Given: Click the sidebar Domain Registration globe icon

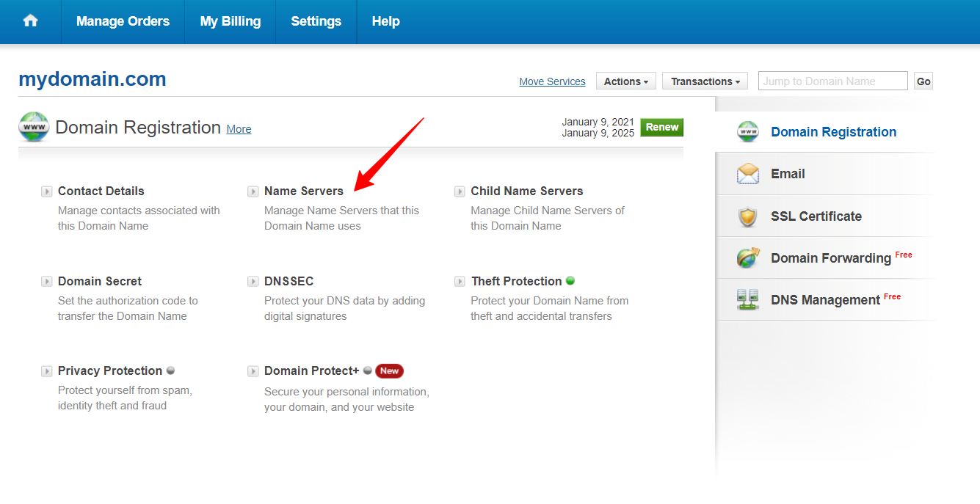Looking at the screenshot, I should [748, 132].
